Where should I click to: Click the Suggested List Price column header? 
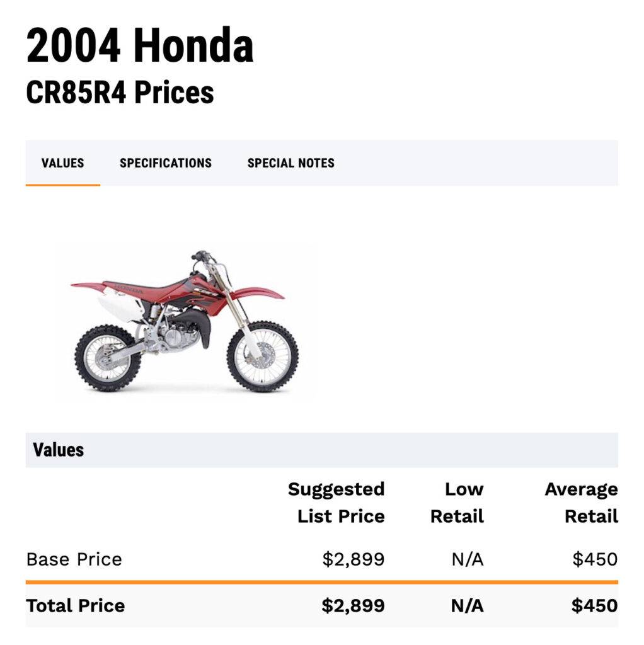pyautogui.click(x=336, y=503)
